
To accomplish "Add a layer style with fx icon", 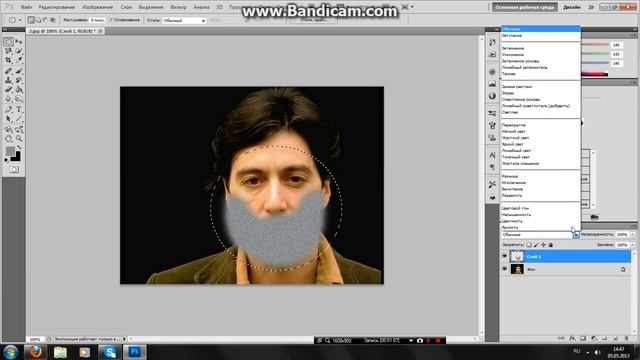I will tap(572, 338).
